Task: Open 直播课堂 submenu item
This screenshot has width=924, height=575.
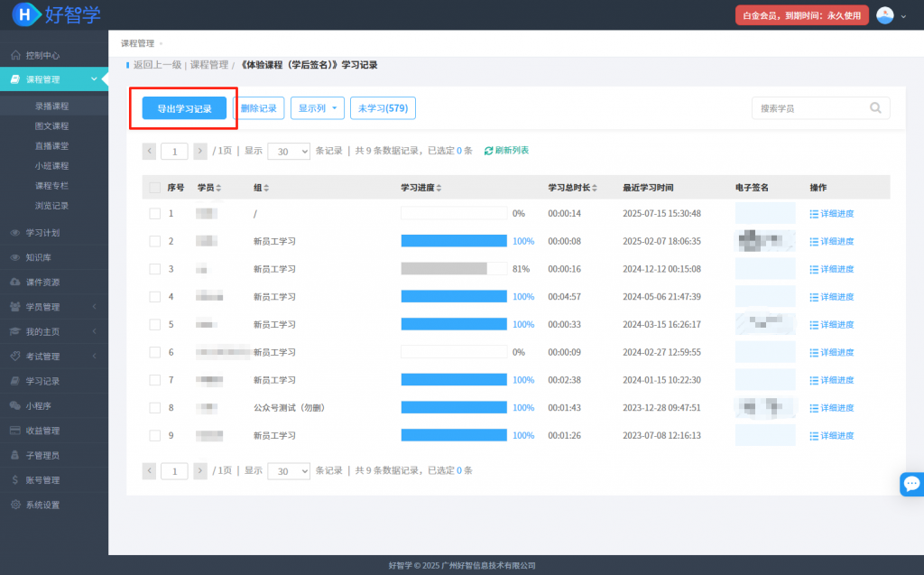Action: tap(51, 145)
